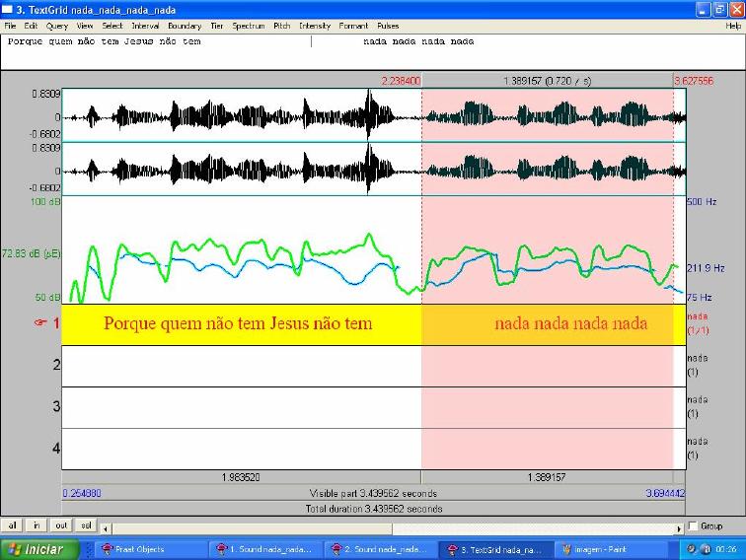Screen dimensions: 746x560
Task: Enable the Group checkbox
Action: pos(693,525)
